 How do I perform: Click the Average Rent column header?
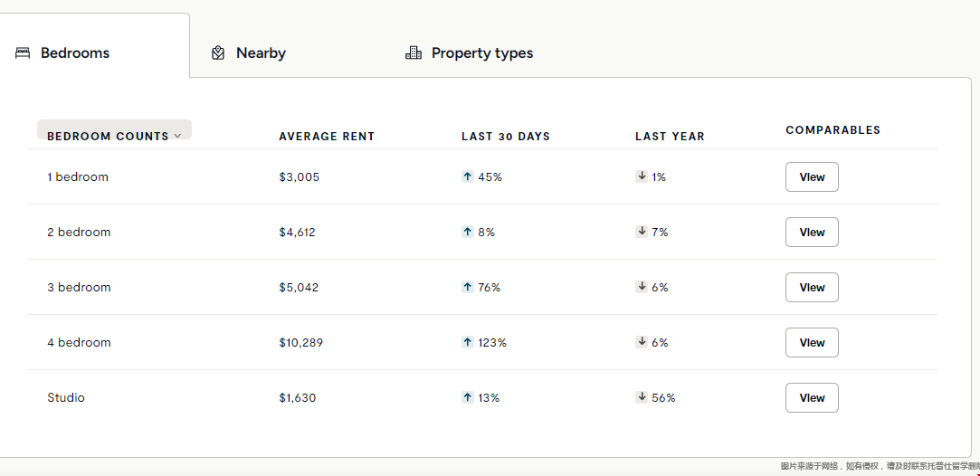pos(327,137)
